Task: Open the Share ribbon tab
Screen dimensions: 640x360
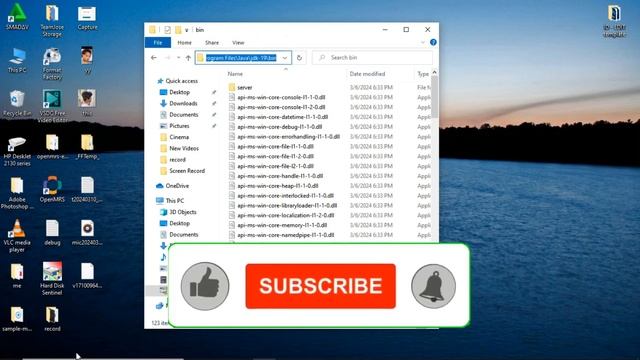Action: 212,42
